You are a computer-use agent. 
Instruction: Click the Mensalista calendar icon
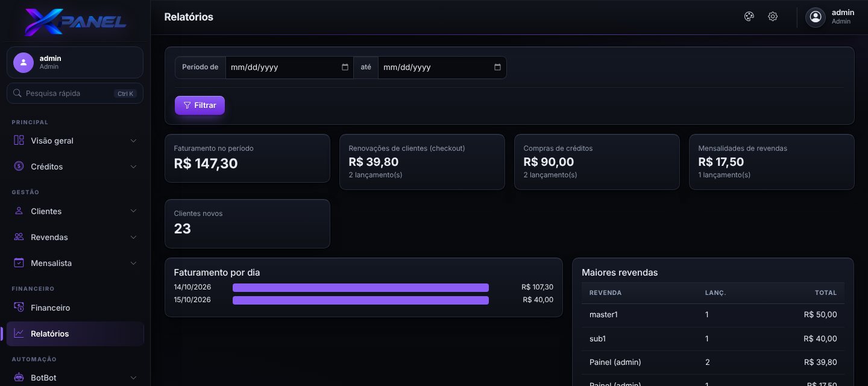[19, 263]
